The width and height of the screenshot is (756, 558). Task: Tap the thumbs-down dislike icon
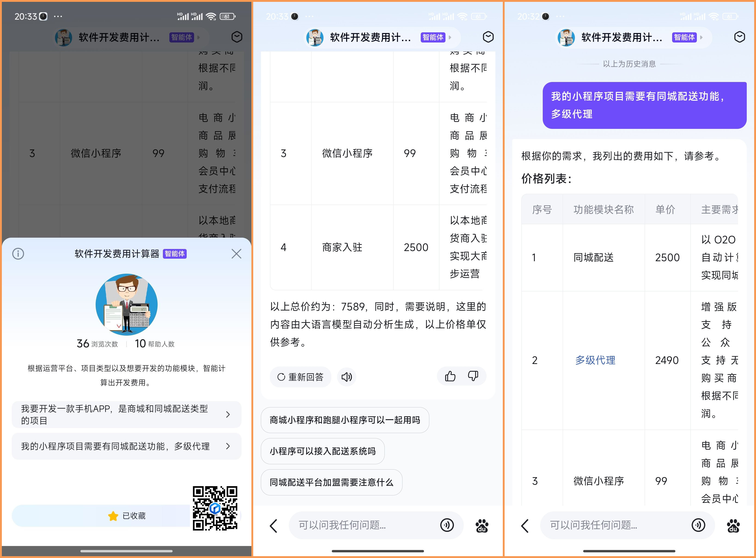click(x=473, y=376)
